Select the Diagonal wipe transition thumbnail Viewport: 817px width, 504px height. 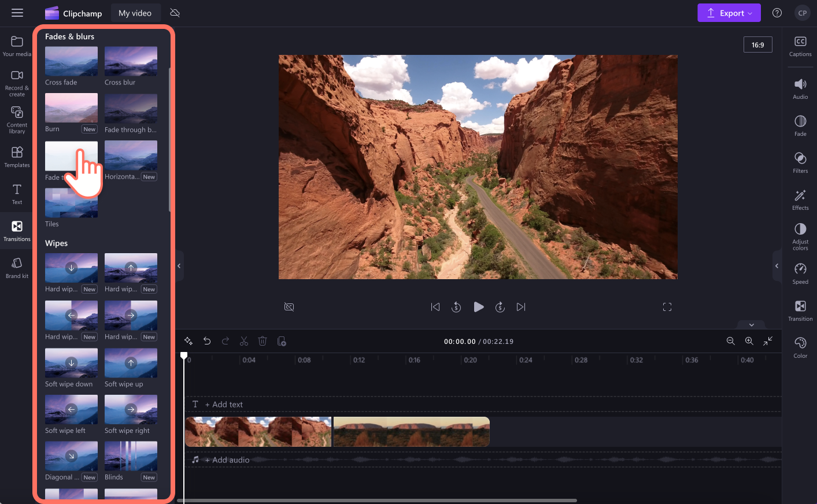click(71, 456)
